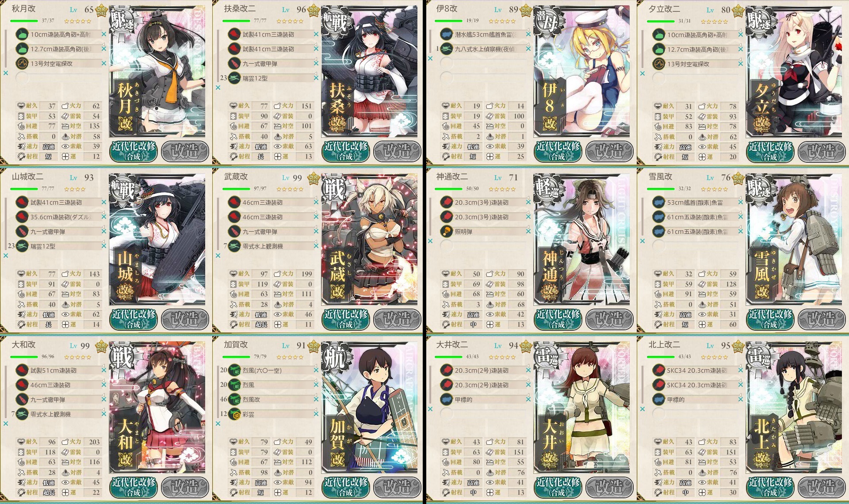This screenshot has width=849, height=504.
Task: Click the 53cm艦首(酸素)魚雷 icon on 雪風改
Action: [659, 202]
